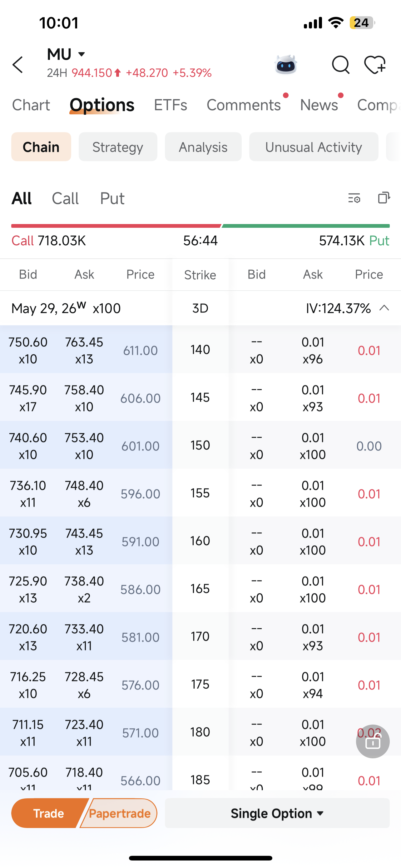This screenshot has width=401, height=868.
Task: Open the News tab
Action: point(319,105)
